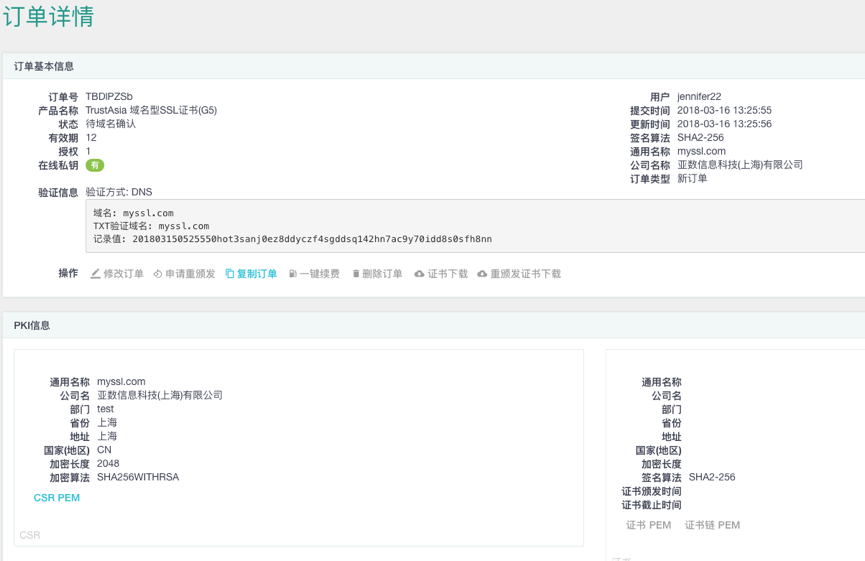The height and width of the screenshot is (561, 865).
Task: Click the cloud icon for 重颁发证书下载
Action: click(482, 274)
